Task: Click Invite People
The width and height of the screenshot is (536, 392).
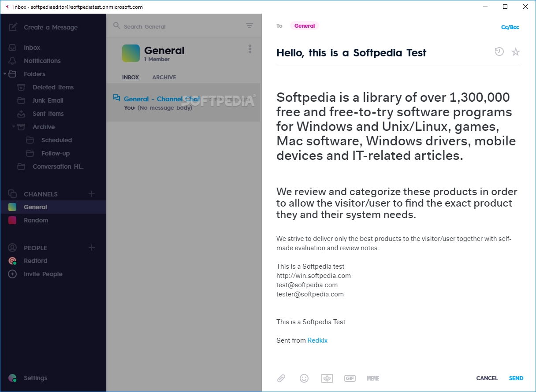Action: pos(43,274)
